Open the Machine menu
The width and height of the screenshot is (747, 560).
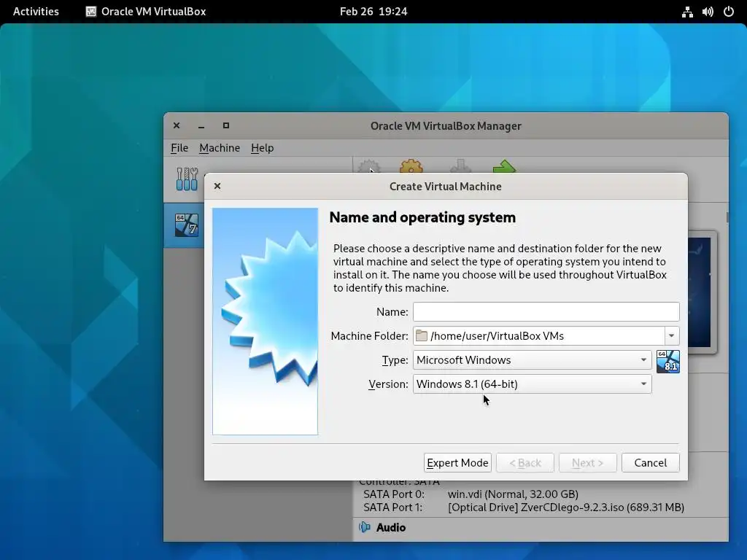220,147
